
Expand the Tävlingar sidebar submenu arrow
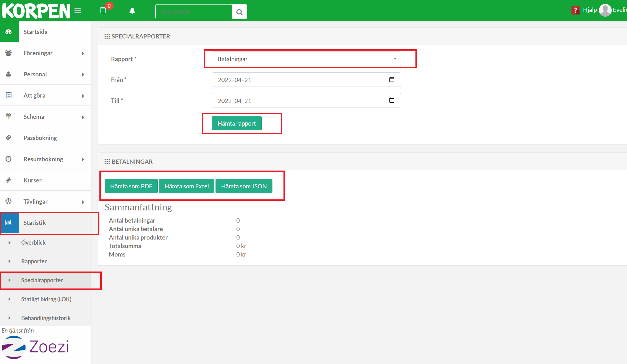tap(83, 202)
